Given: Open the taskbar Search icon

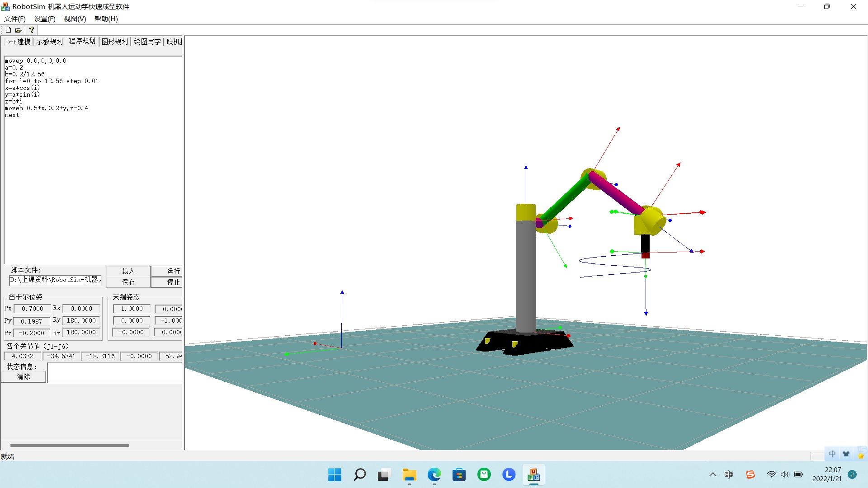Looking at the screenshot, I should [360, 475].
